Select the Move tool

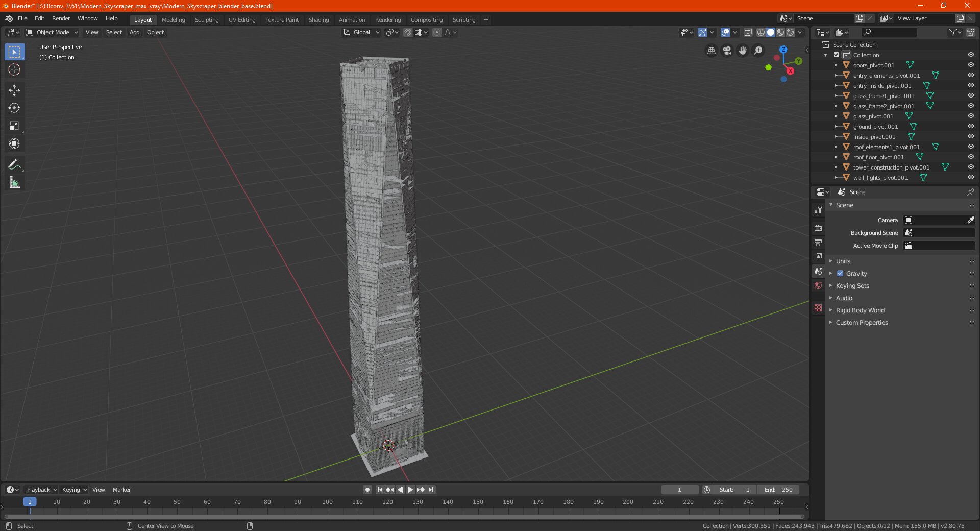pyautogui.click(x=14, y=90)
